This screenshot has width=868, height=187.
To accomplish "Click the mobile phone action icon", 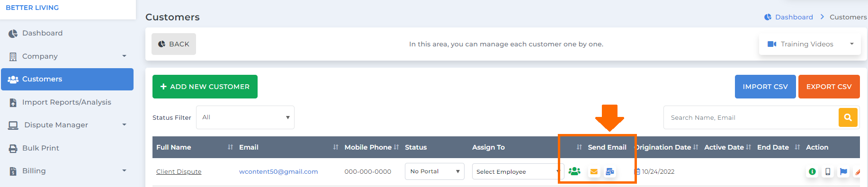I will click(828, 172).
